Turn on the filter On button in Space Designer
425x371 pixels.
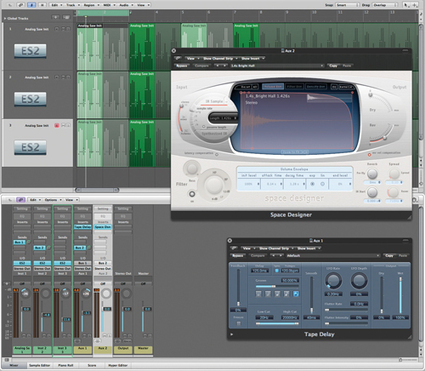[x=192, y=194]
